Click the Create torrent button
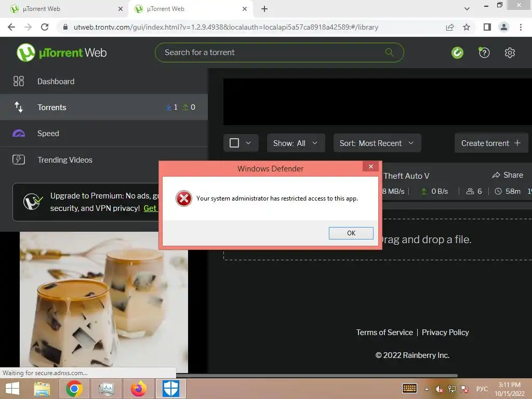Viewport: 532px width, 399px height. [491, 143]
